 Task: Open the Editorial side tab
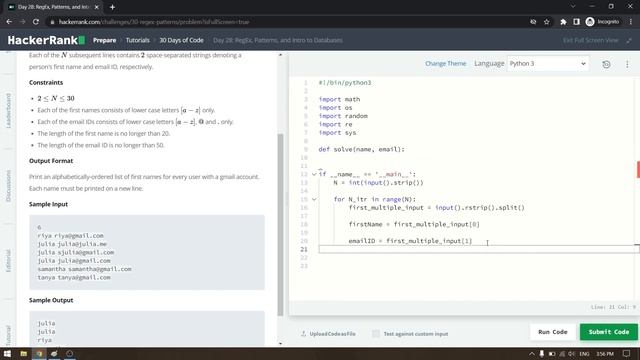coord(8,261)
